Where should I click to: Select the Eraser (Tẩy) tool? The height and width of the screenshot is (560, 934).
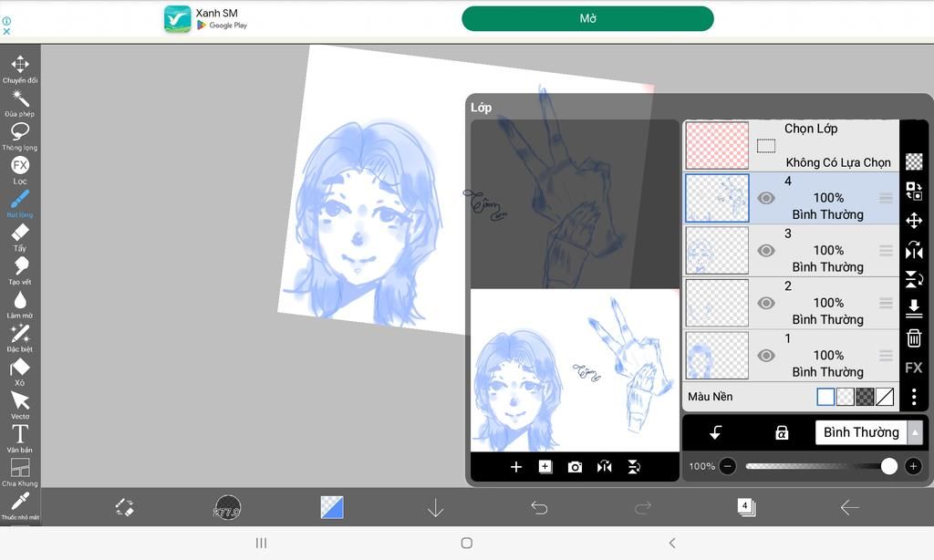coord(19,234)
